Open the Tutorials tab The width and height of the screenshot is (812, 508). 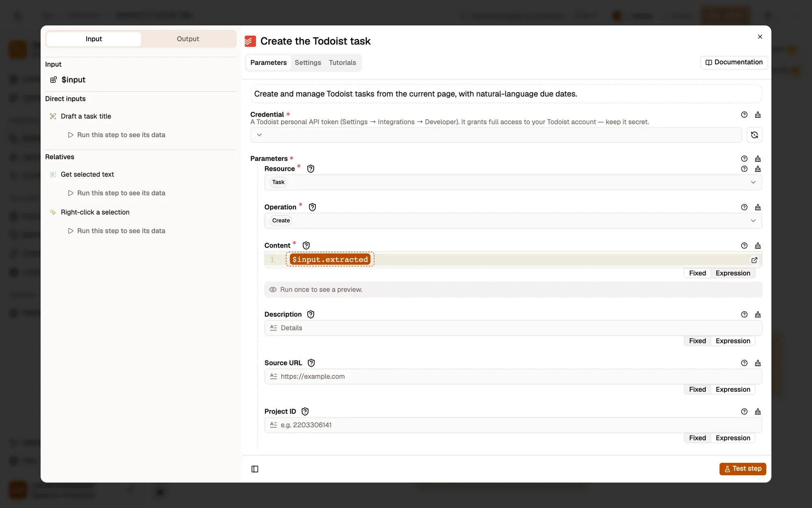[x=342, y=63]
